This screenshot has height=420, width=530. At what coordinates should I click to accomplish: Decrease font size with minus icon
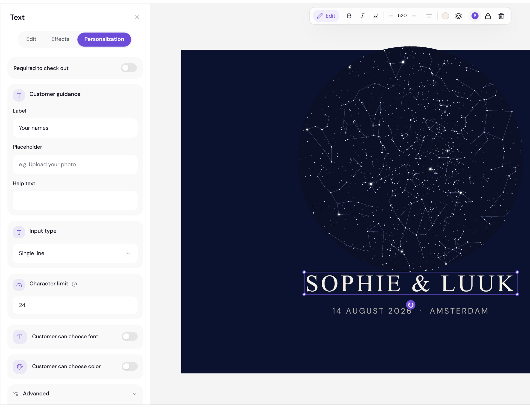point(391,16)
